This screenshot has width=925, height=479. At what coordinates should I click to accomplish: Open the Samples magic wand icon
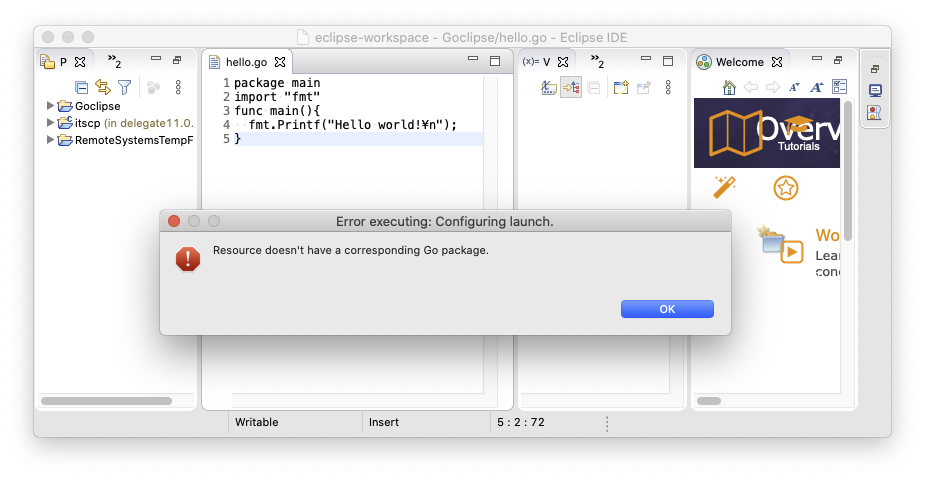725,187
